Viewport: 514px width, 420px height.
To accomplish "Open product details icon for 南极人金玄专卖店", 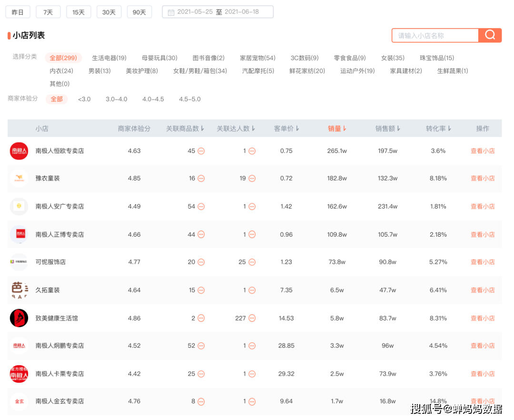I will pyautogui.click(x=201, y=401).
